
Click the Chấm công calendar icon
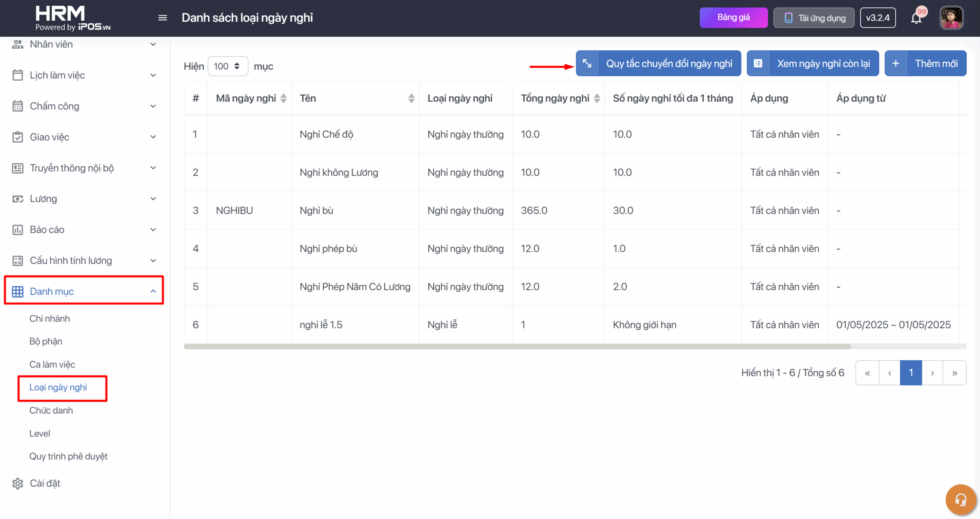tap(18, 106)
